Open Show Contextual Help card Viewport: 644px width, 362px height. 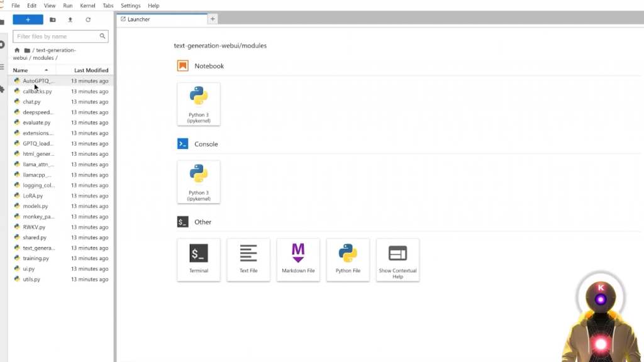click(397, 260)
